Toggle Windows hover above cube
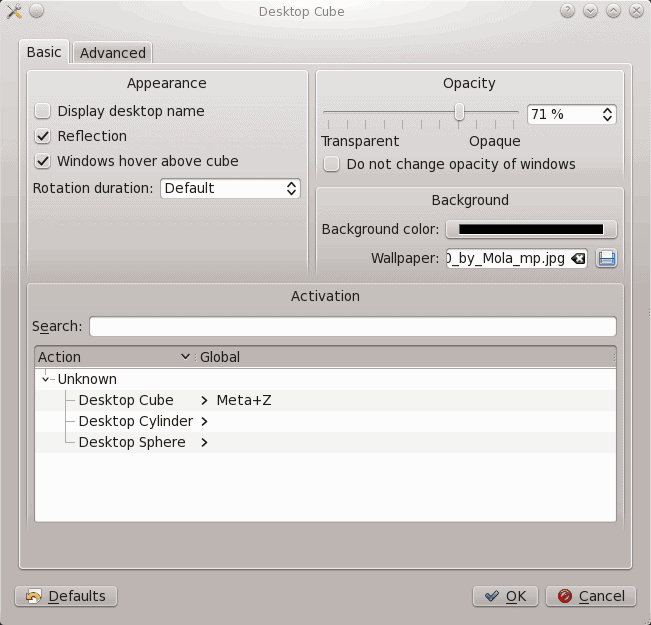Screen dimensions: 651x625 43,160
